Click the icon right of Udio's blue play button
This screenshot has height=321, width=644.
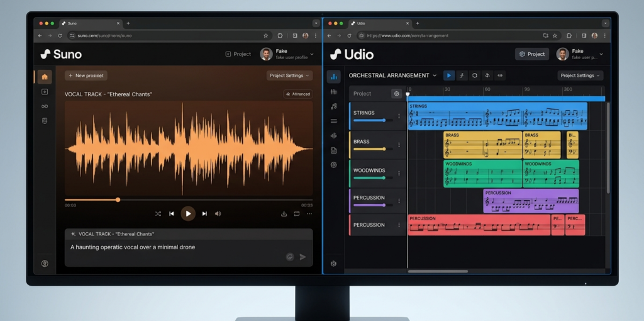(462, 76)
